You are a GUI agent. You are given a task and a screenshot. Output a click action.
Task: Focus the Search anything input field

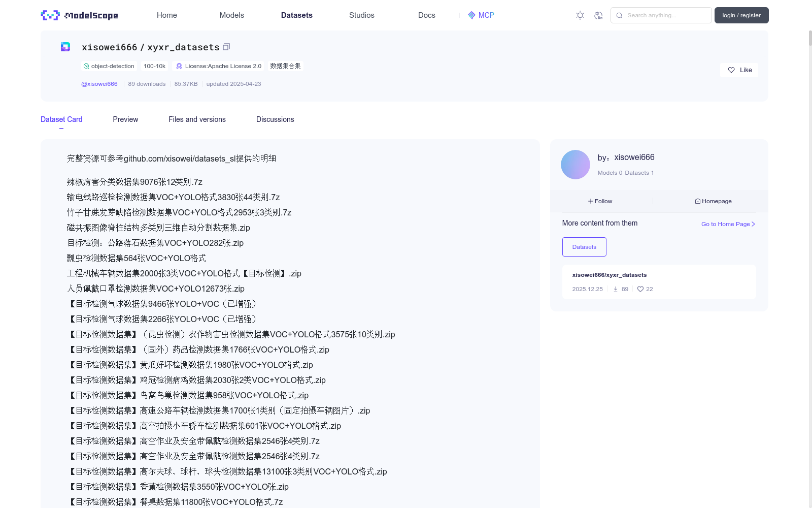(x=661, y=15)
